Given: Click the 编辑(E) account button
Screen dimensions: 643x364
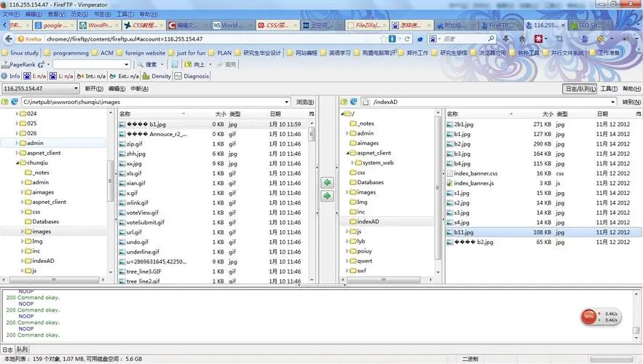Looking at the screenshot, I should coord(117,89).
